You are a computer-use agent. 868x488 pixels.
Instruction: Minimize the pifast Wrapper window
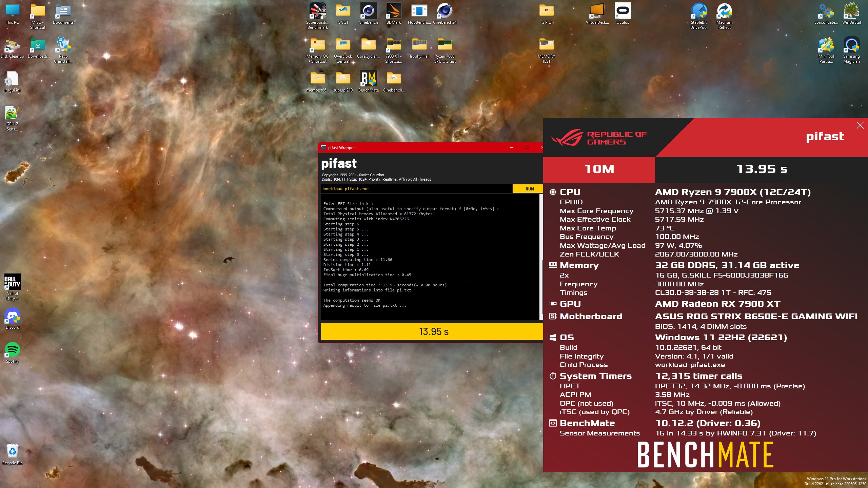click(511, 147)
